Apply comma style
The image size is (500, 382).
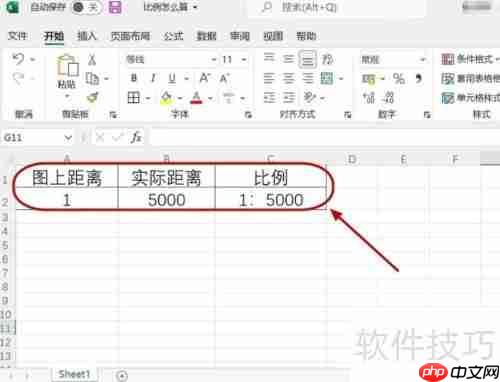click(418, 79)
